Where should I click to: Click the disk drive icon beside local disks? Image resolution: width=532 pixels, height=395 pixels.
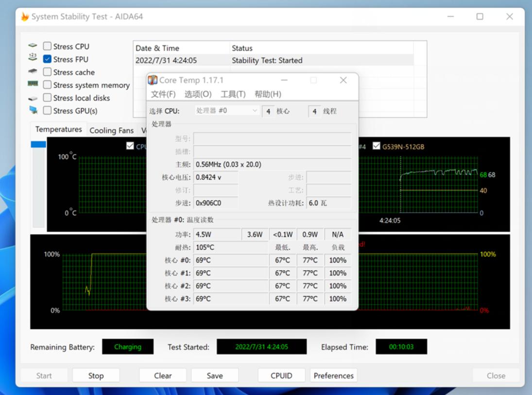point(33,98)
